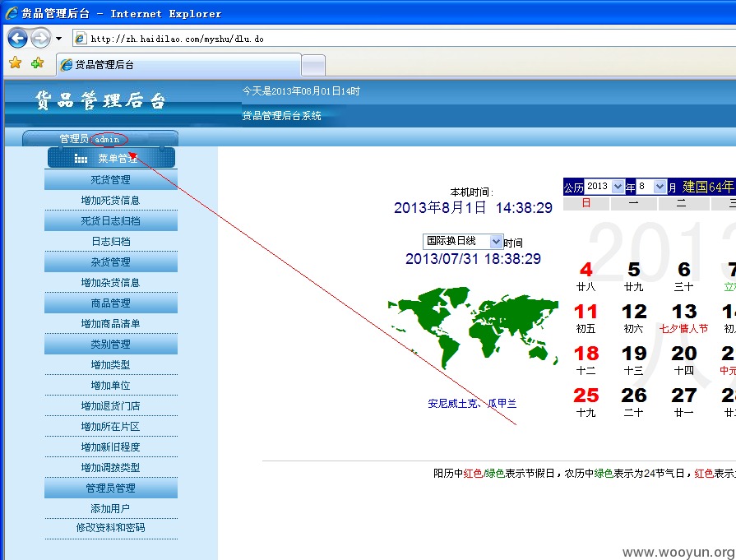Open the recent pages dropdown arrow

(x=58, y=39)
